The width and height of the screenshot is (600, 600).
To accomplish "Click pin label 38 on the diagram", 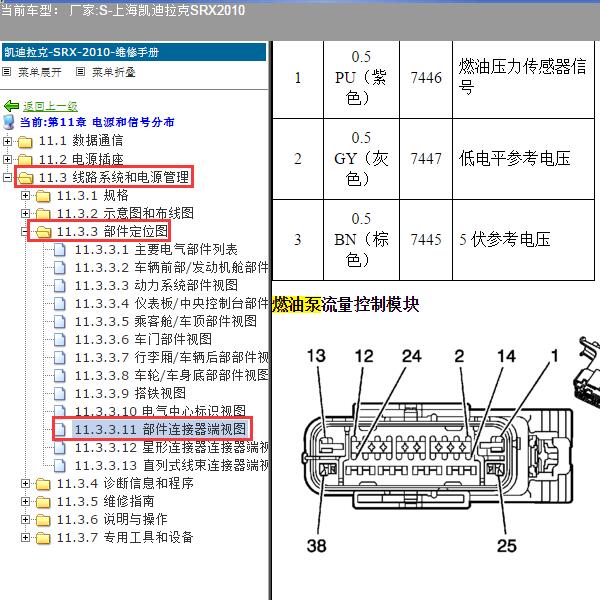I will point(316,546).
